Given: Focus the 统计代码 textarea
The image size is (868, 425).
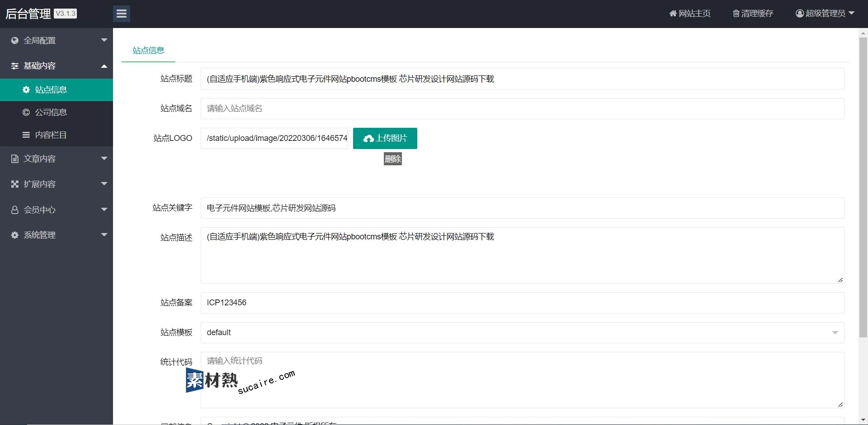Looking at the screenshot, I should pyautogui.click(x=522, y=380).
